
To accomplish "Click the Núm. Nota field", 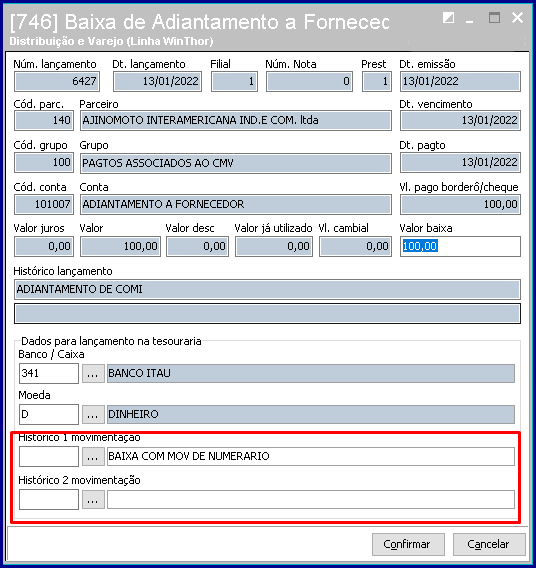I will 309,81.
